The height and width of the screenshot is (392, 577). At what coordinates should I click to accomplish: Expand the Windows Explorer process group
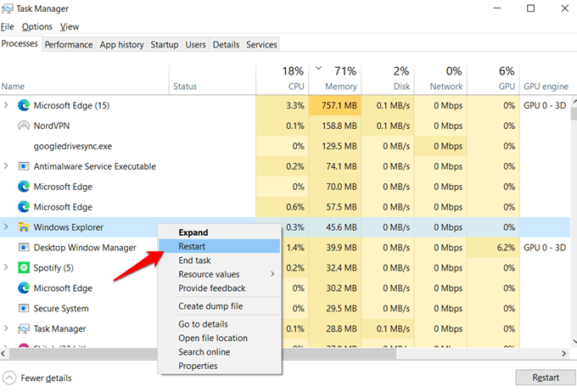[6, 227]
